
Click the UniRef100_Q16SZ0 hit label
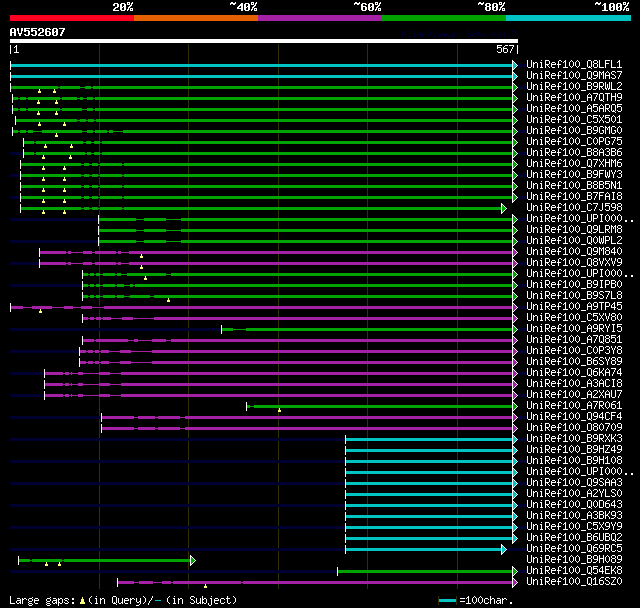tap(576, 581)
